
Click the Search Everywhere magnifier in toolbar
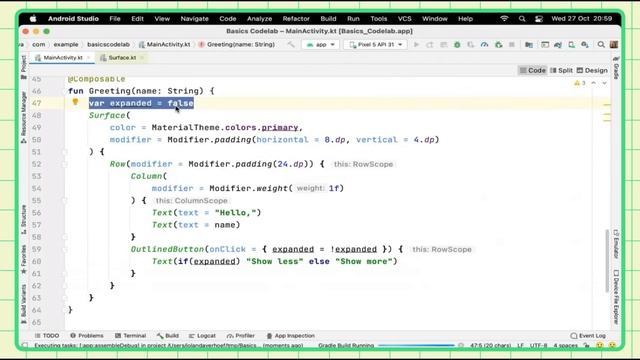point(601,44)
